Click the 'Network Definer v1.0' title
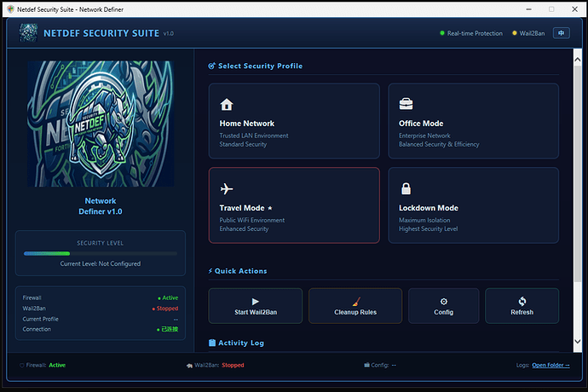Screen dimensions: 588x392 (x=100, y=206)
